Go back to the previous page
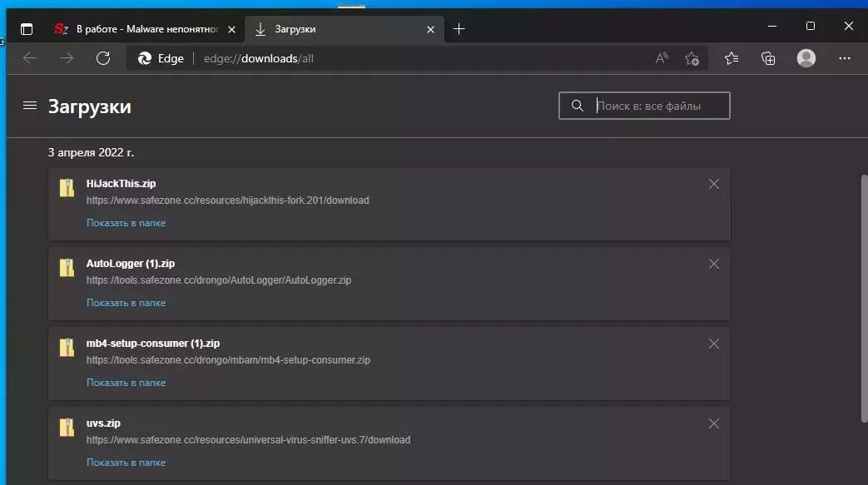Screen dimensions: 868x485 30,58
